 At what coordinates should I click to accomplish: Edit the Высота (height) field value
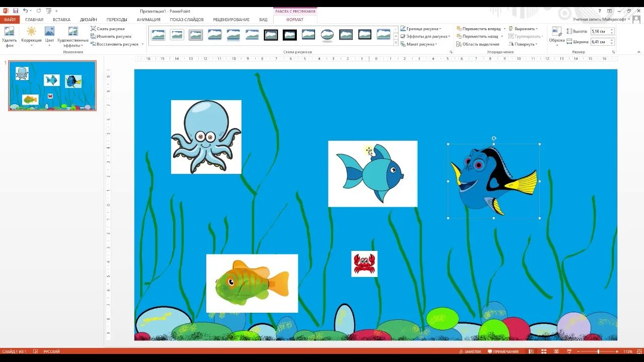point(600,31)
